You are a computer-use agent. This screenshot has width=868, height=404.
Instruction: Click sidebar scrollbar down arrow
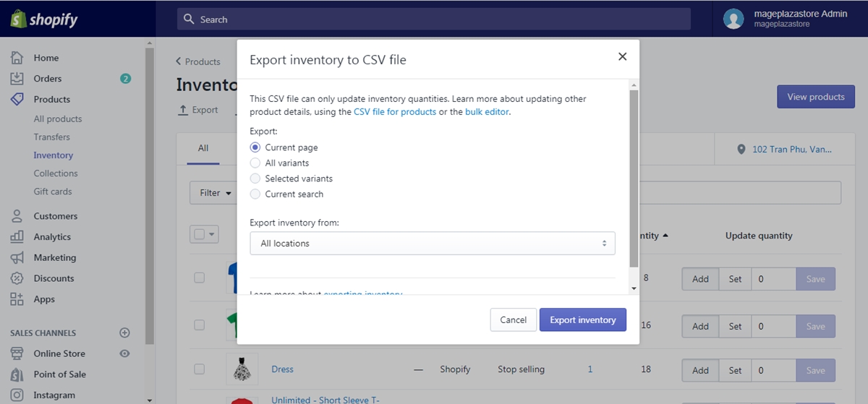(x=150, y=399)
